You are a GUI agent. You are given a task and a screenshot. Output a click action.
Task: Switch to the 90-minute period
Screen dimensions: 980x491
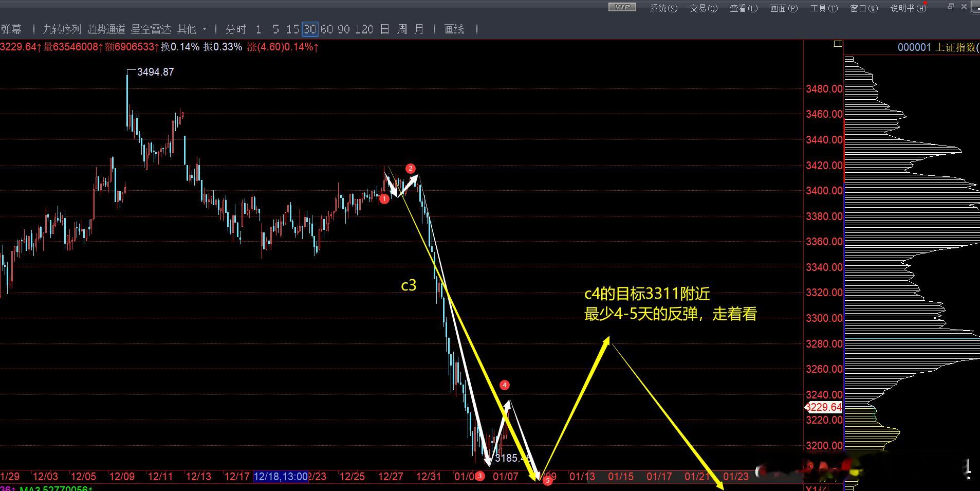pos(344,29)
